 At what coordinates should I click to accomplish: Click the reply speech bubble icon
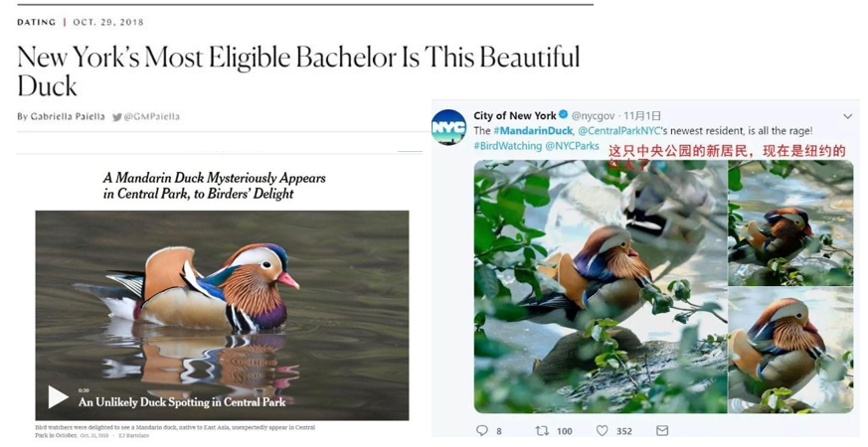[x=482, y=430]
